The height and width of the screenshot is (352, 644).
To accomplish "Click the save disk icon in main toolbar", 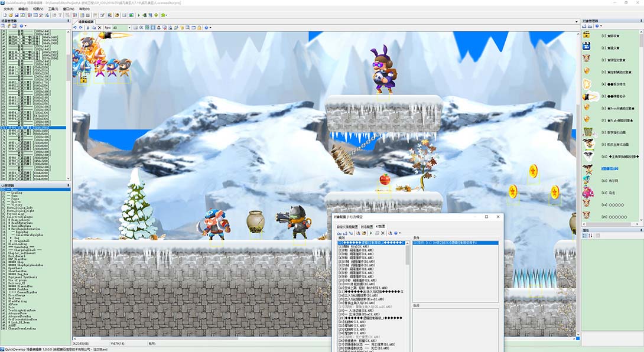I will (x=17, y=15).
